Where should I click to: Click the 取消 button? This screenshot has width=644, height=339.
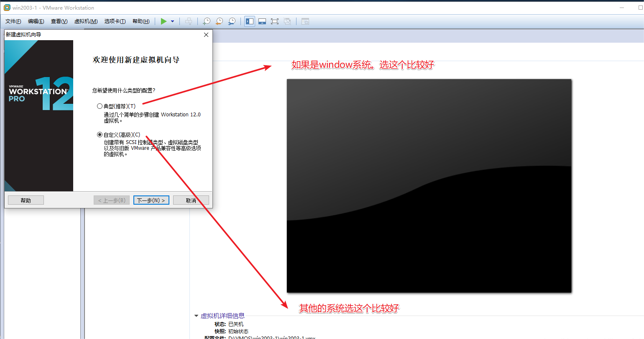coord(191,200)
